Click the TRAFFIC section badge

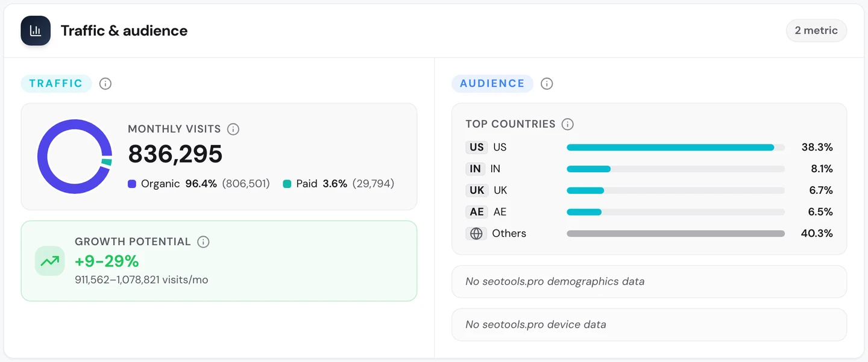56,84
